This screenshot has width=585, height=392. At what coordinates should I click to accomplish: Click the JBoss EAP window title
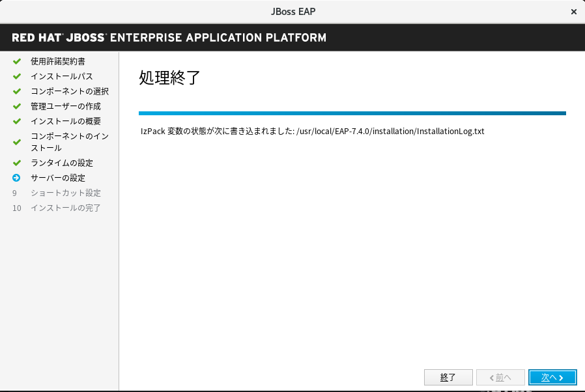click(x=293, y=12)
